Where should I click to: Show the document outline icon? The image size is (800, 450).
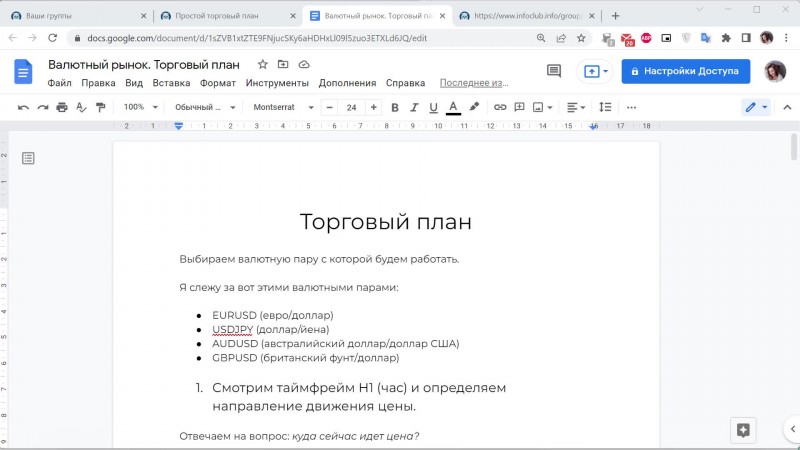click(x=29, y=158)
